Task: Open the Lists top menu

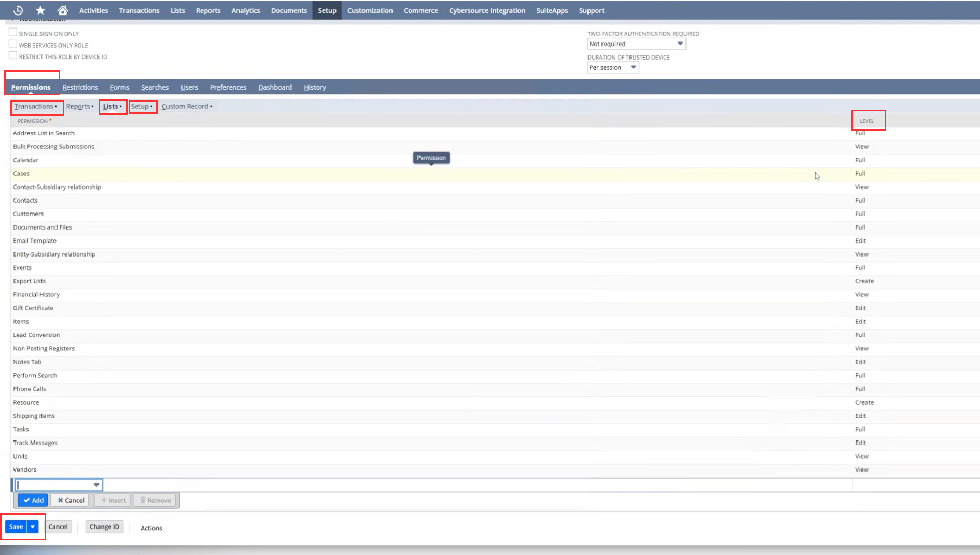Action: pos(177,10)
